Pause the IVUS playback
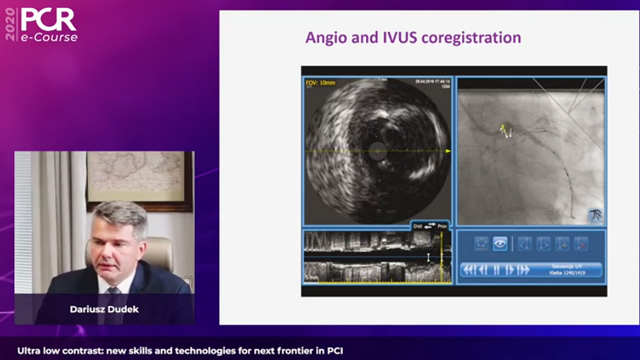Image resolution: width=640 pixels, height=360 pixels. 496,270
